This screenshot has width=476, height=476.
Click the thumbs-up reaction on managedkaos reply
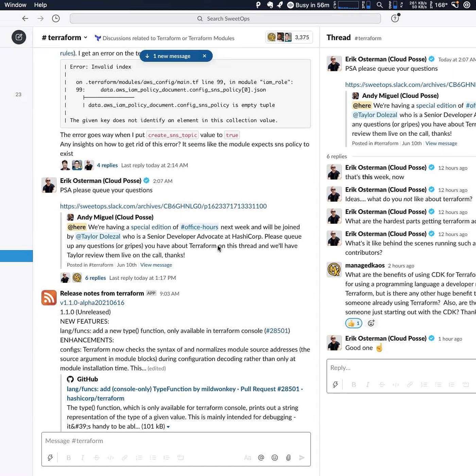tap(354, 323)
